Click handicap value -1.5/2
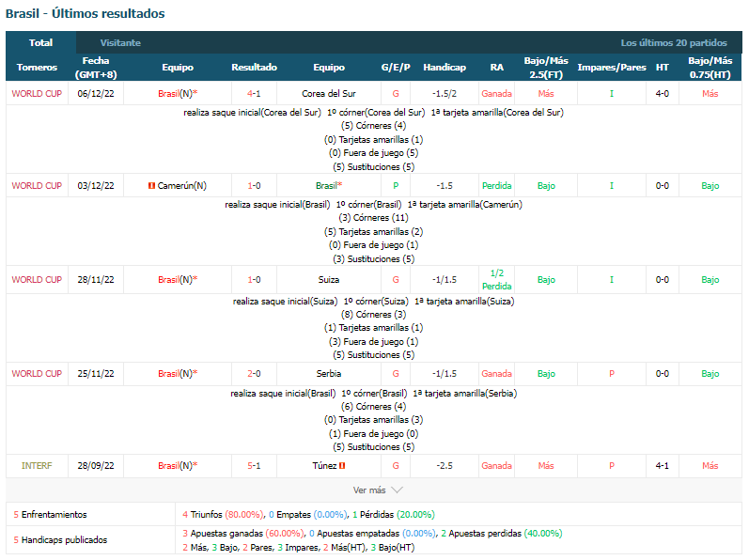 click(x=445, y=94)
